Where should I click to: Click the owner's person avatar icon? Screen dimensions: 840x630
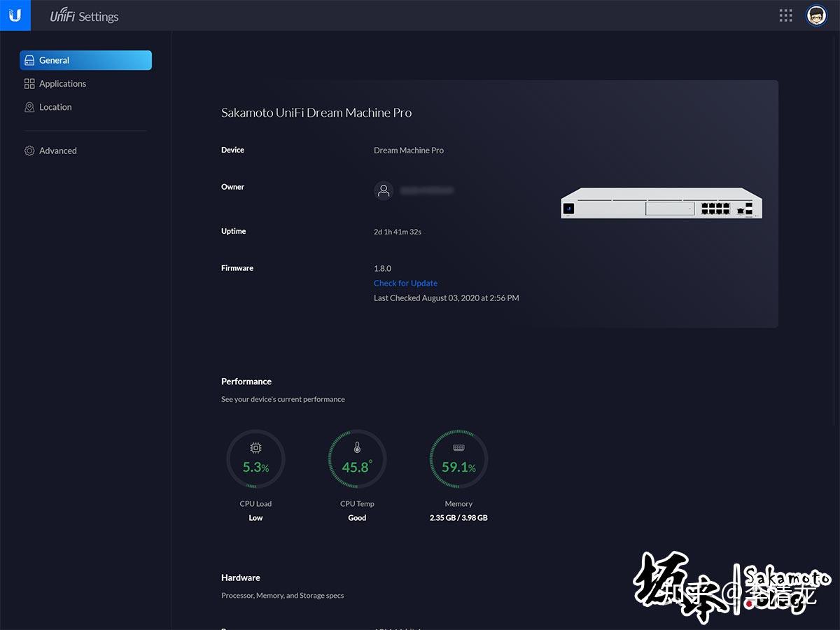pyautogui.click(x=384, y=190)
